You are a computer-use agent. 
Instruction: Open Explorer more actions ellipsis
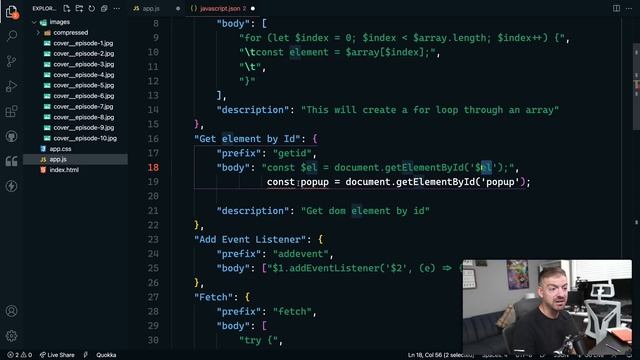click(117, 8)
